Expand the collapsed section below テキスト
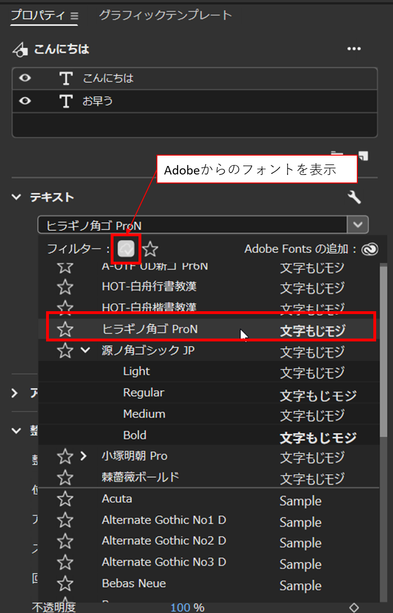 [x=14, y=393]
